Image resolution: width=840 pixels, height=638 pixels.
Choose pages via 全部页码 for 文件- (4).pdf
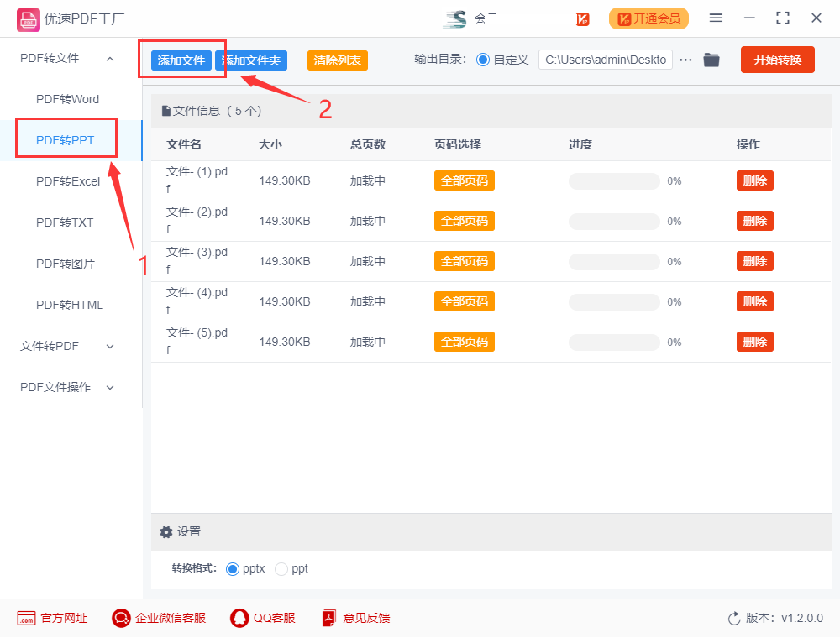(464, 301)
